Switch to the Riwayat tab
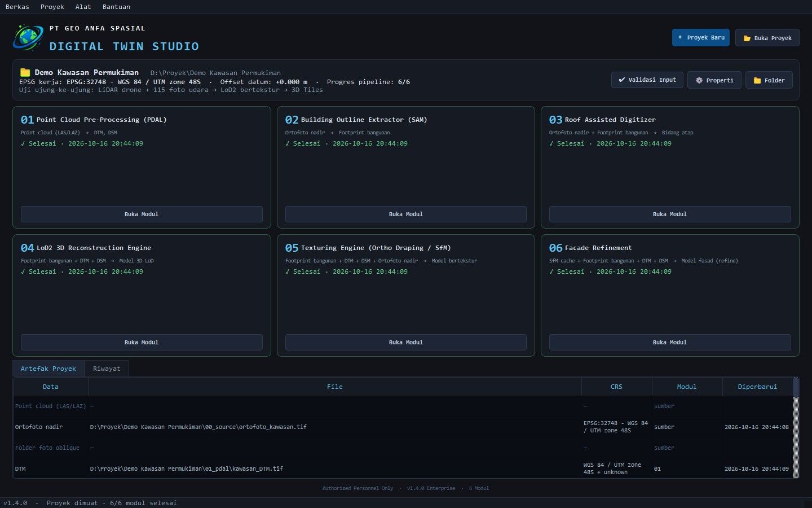The height and width of the screenshot is (508, 812). click(x=107, y=369)
